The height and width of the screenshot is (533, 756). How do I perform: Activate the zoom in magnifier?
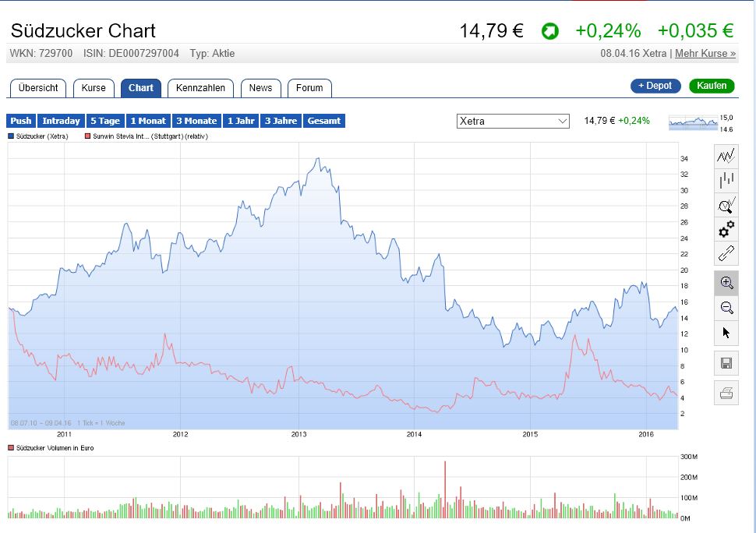[x=726, y=283]
